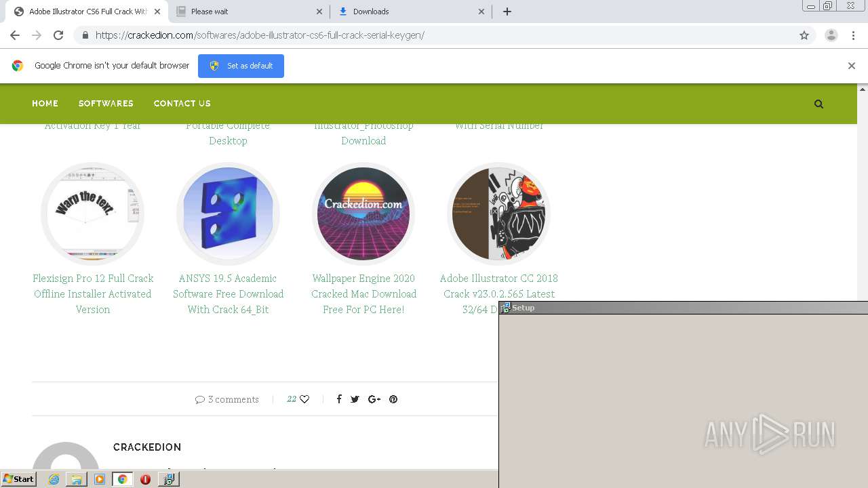Share the post on Google Plus
This screenshot has height=488, width=868.
point(374,399)
